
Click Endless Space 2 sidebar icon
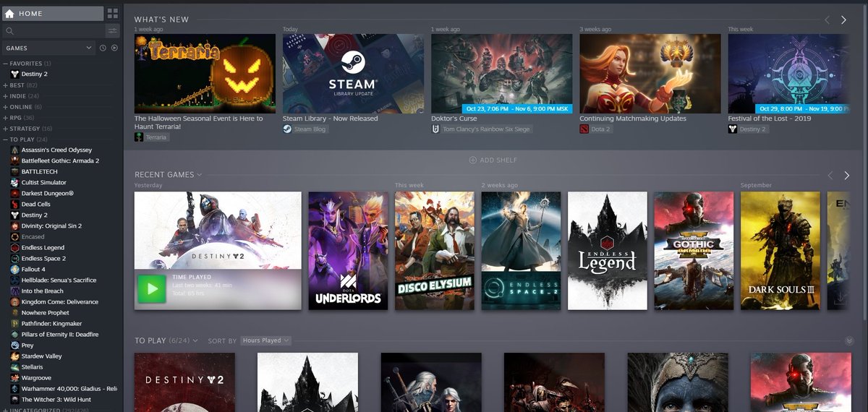[x=14, y=258]
